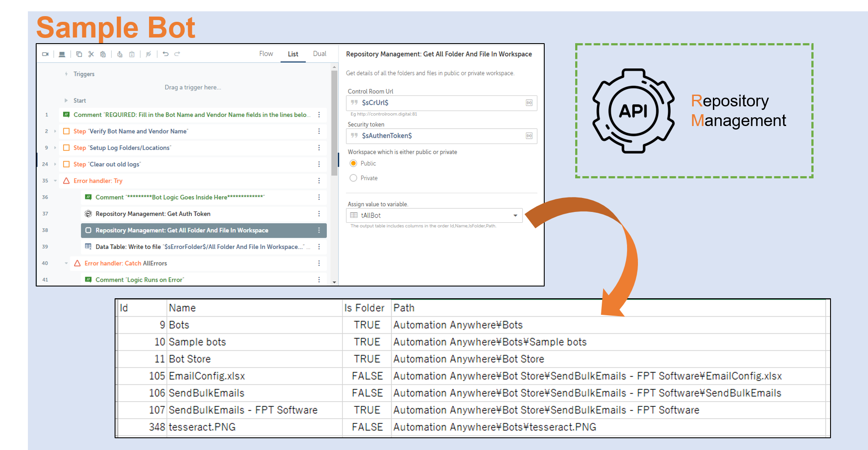Screen dimensions: 868x450
Task: Collapse the Error handler: Try block
Action: (x=55, y=181)
